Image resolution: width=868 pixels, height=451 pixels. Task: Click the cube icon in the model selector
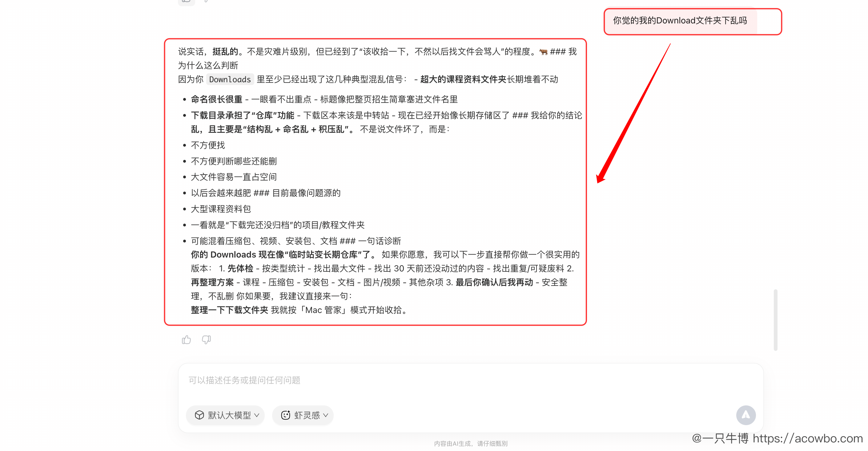(199, 415)
